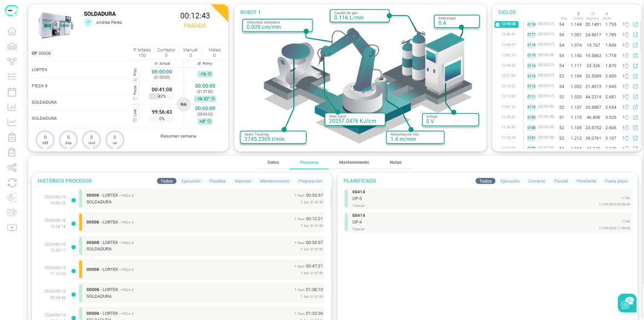Open the clipboard list icon in the sidebar
The height and width of the screenshot is (320, 644).
(x=12, y=137)
